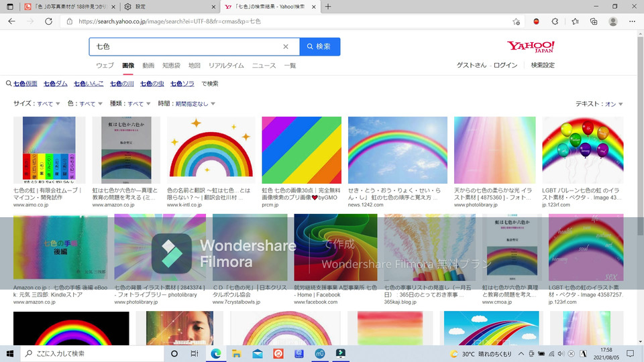This screenshot has height=362, width=644.
Task: Click the blue 検索 button
Action: 319,46
